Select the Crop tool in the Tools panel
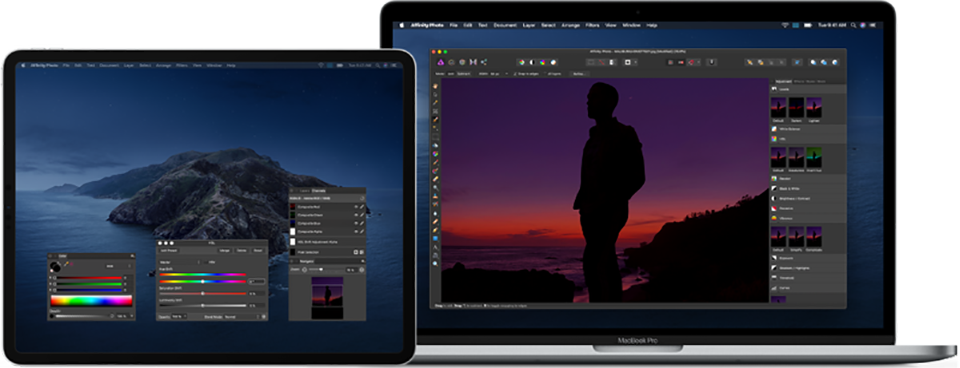Screen dimensions: 960x368 (435, 111)
